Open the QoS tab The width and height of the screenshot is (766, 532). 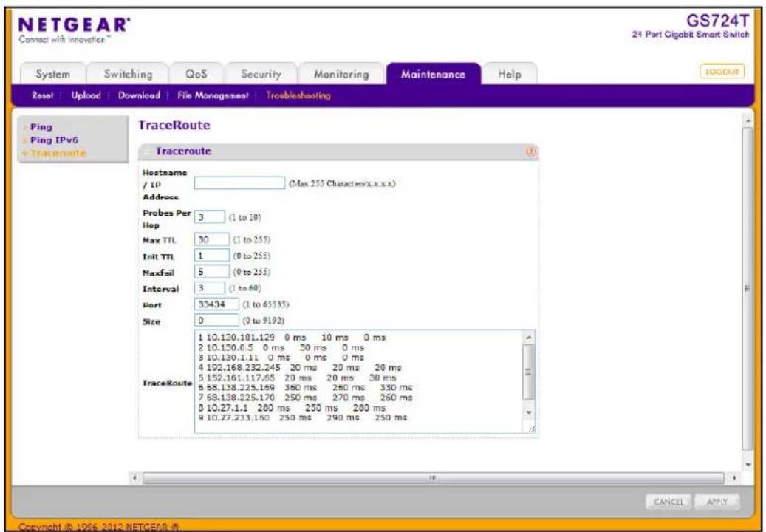click(x=196, y=74)
